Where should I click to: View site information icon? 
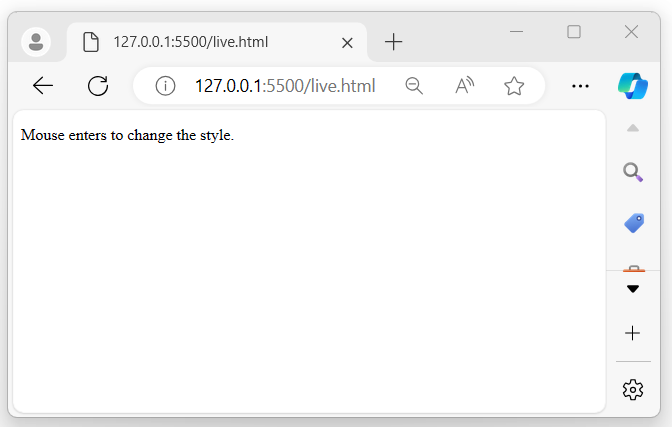165,86
